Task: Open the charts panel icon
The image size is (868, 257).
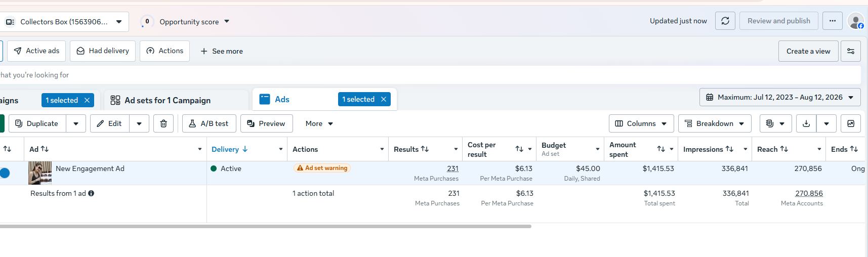Action: click(x=850, y=123)
